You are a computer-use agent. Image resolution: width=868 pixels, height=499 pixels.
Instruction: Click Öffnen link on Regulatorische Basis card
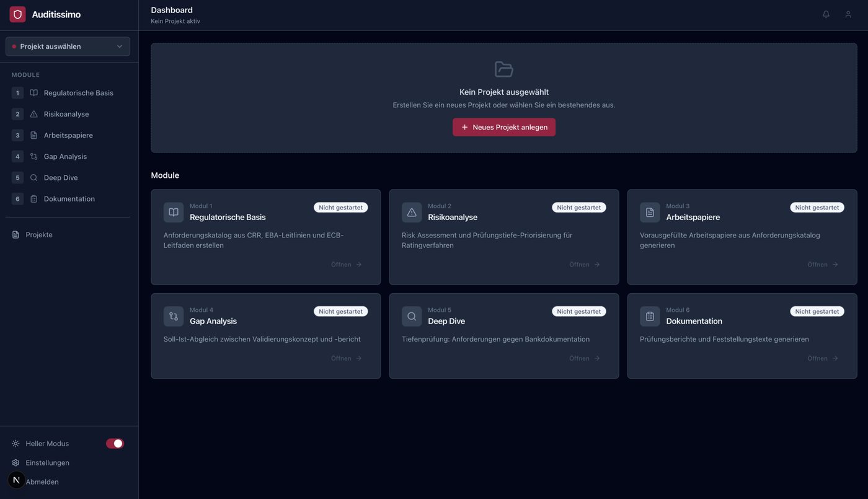pyautogui.click(x=346, y=265)
